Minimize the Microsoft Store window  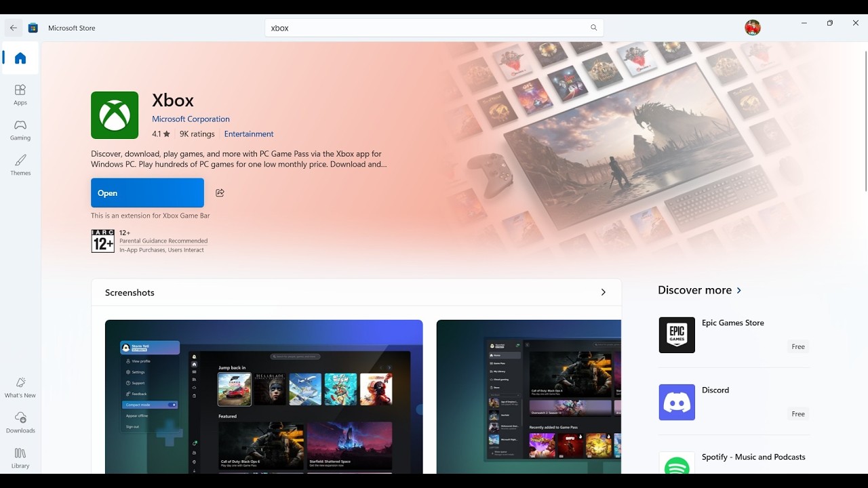[x=804, y=23]
